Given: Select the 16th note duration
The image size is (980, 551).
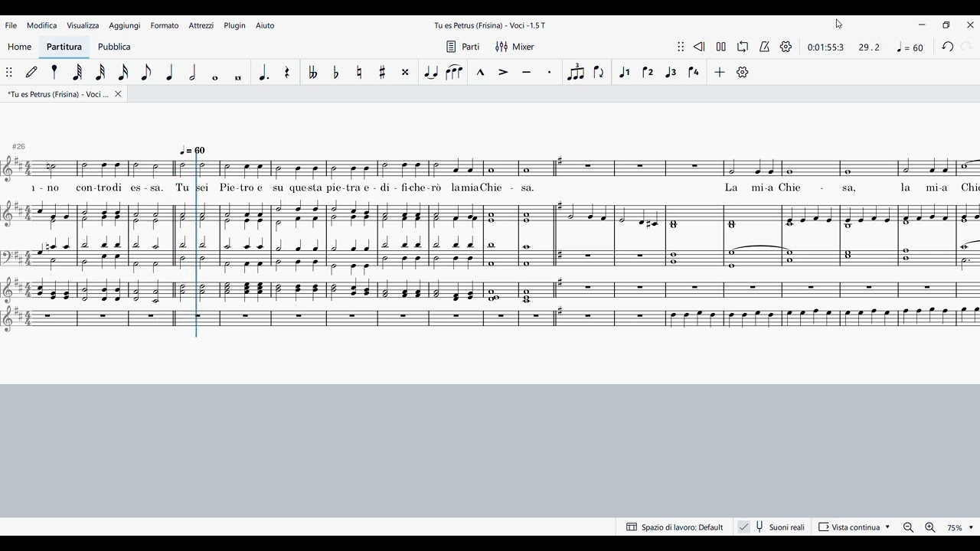Looking at the screenshot, I should pos(123,72).
